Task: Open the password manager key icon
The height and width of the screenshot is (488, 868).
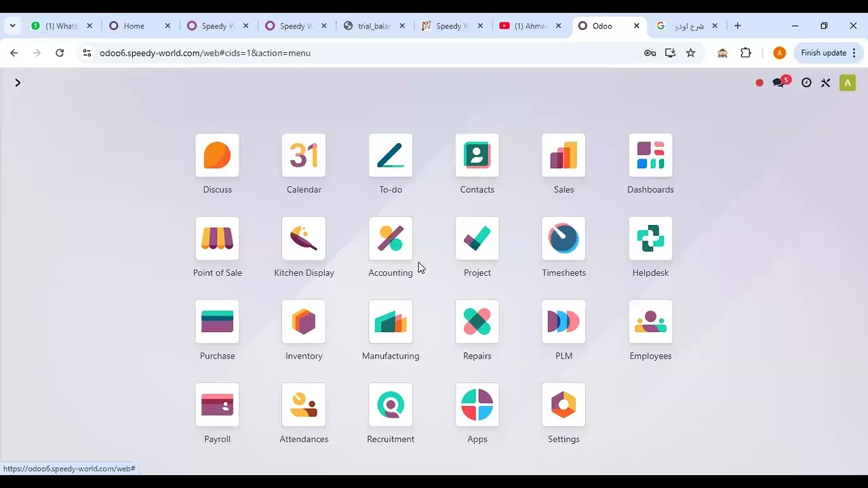Action: coord(650,53)
